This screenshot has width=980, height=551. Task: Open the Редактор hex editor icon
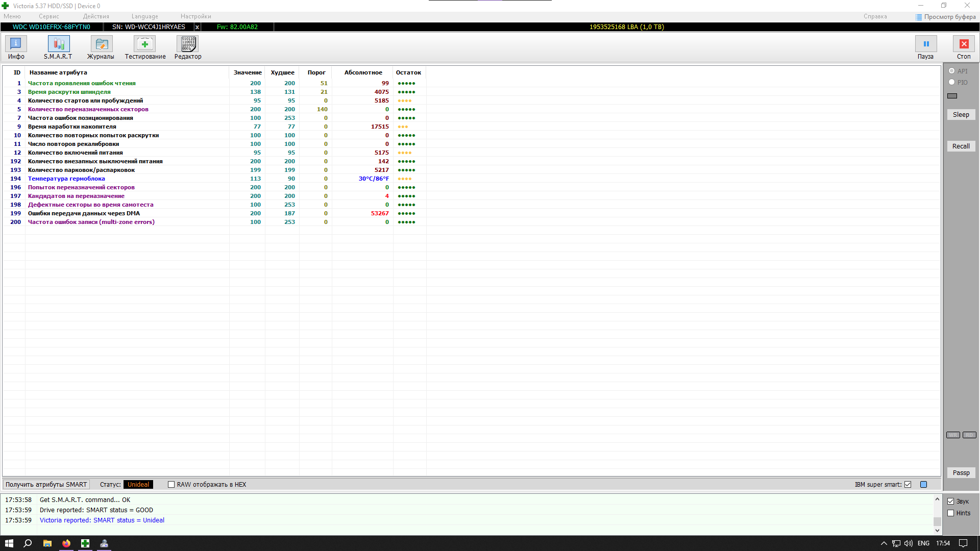click(188, 44)
